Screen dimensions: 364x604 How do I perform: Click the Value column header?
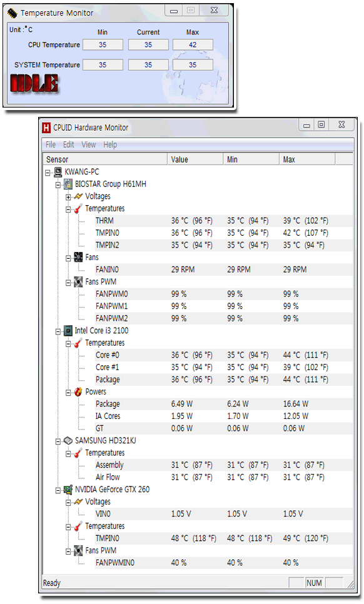(x=195, y=159)
